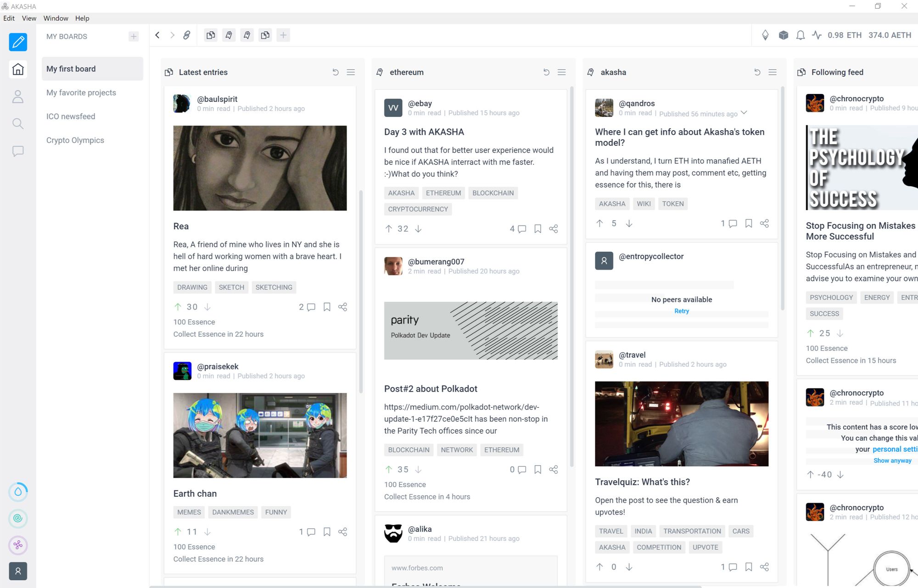The image size is (918, 588).
Task: Open the activity pulse icon in top bar
Action: point(817,35)
